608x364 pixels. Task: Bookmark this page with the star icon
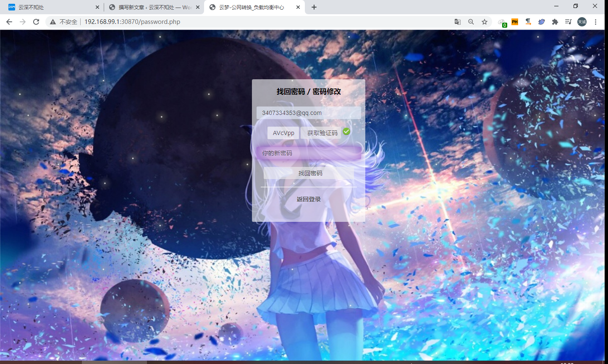point(485,22)
